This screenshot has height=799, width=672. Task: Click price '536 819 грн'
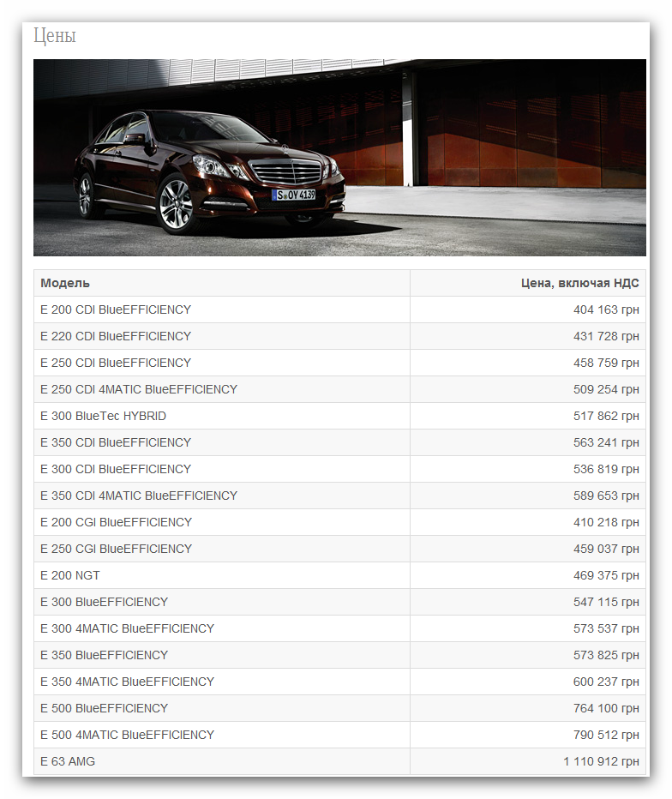coord(606,469)
